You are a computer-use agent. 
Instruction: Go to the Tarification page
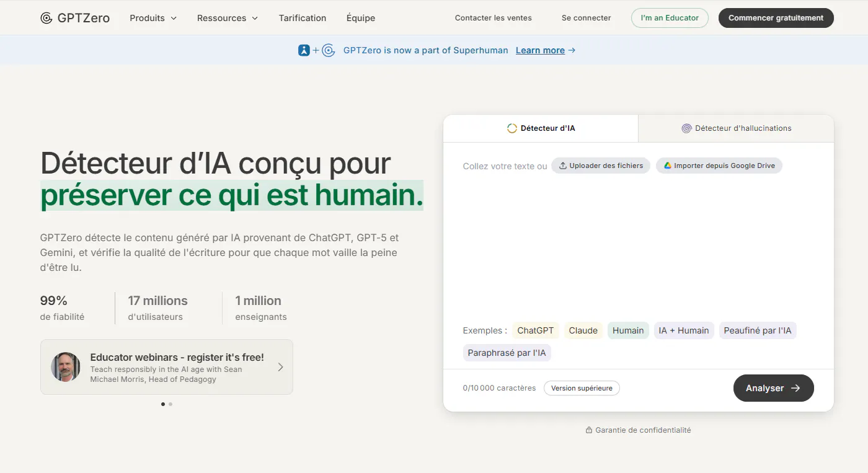(303, 18)
